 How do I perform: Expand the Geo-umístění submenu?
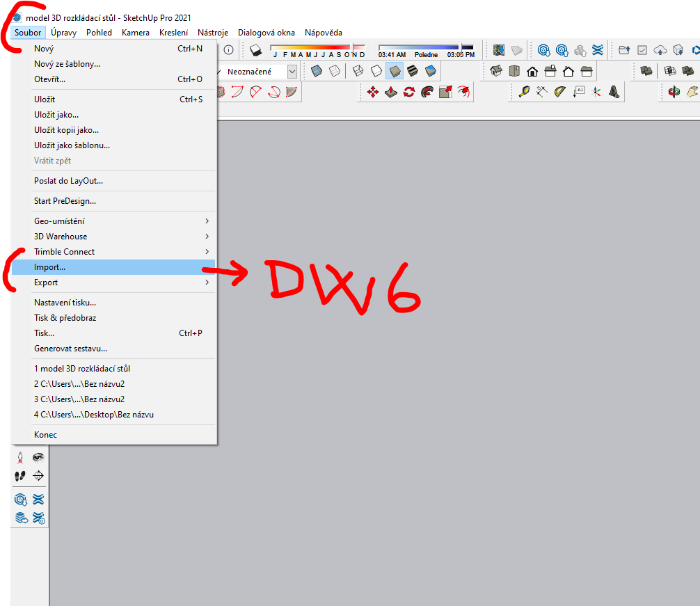pos(113,221)
